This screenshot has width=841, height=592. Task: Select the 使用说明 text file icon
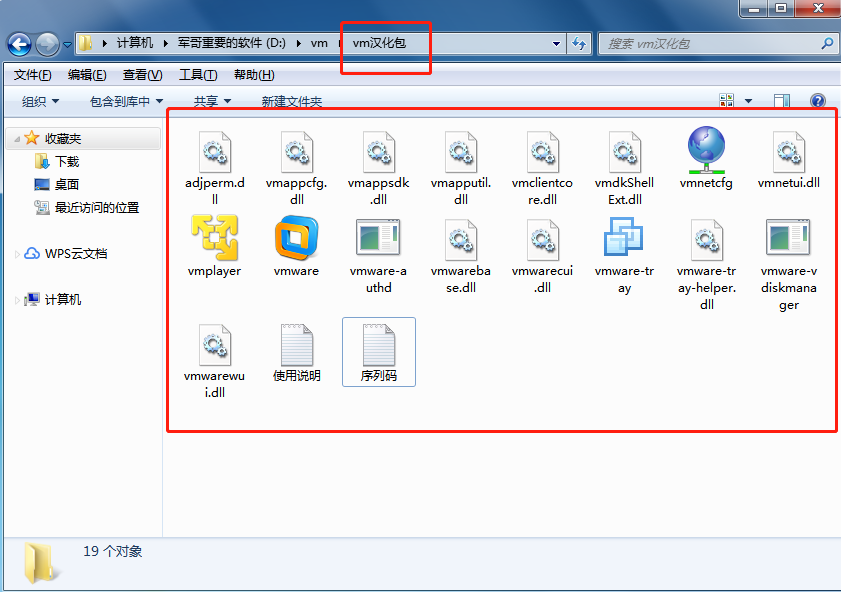click(297, 345)
